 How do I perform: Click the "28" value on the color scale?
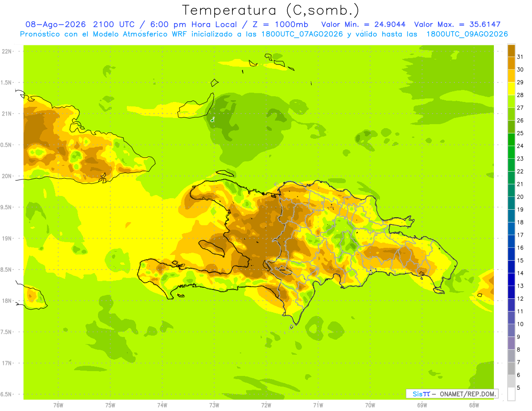click(520, 95)
